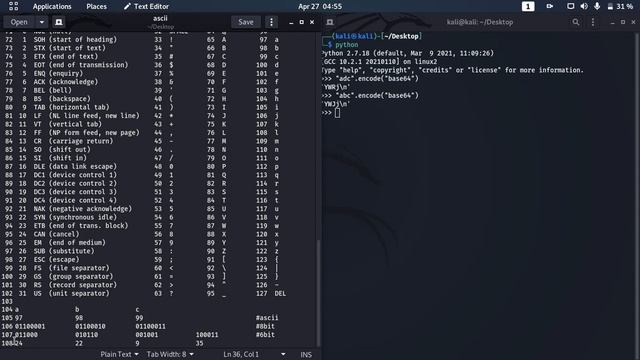Toggle the INS insert mode indicator
640x360 pixels.
306,355
